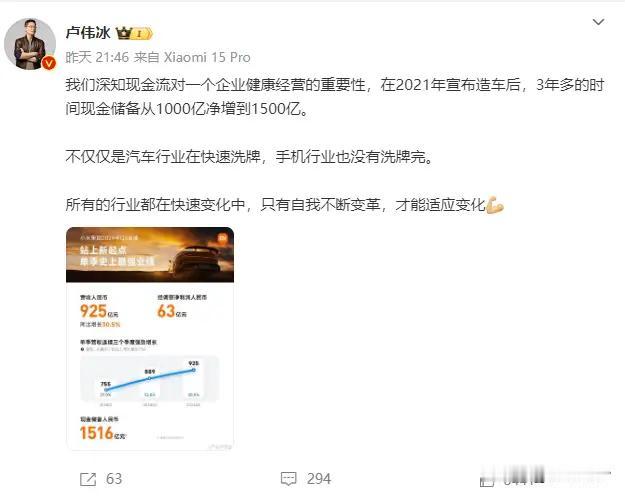625x496 pixels.
Task: Click the source Xiaomi 15 Pro link
Action: click(x=207, y=57)
